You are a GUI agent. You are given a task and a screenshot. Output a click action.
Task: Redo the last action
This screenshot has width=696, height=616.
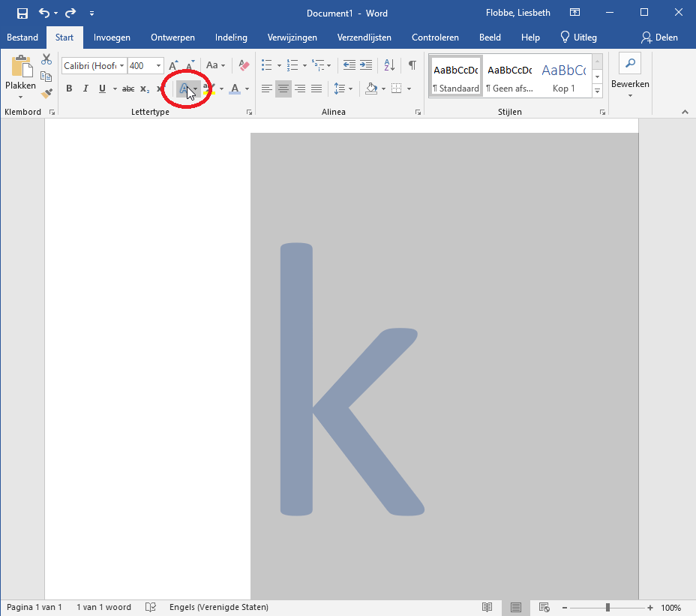[x=70, y=14]
